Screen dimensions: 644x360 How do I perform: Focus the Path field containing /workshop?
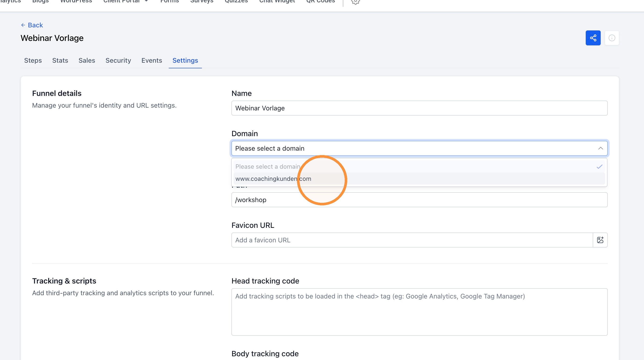pos(419,200)
